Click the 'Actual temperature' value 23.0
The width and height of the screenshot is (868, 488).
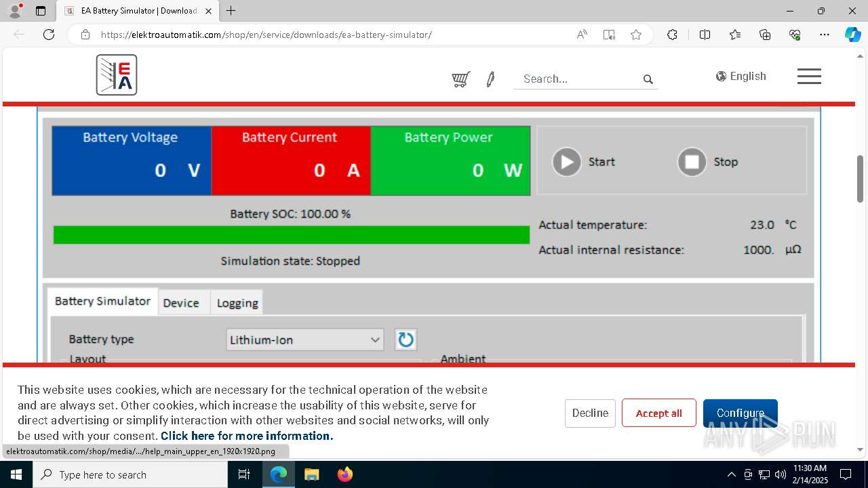click(762, 224)
